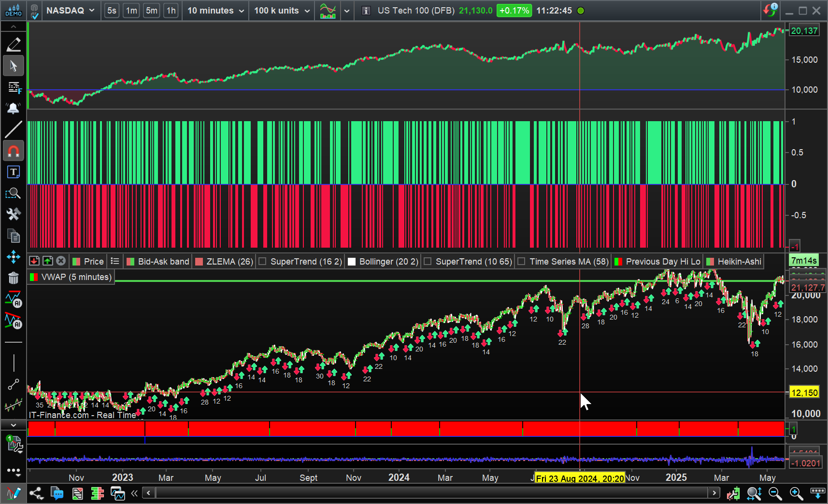828x504 pixels.
Task: Click the reconnect refresh icon top-right
Action: [770, 10]
